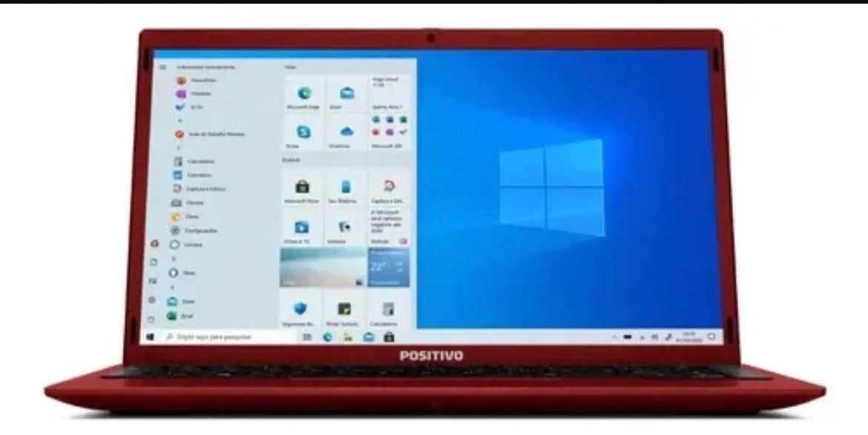Open the OneDrive cloud tile

346,133
